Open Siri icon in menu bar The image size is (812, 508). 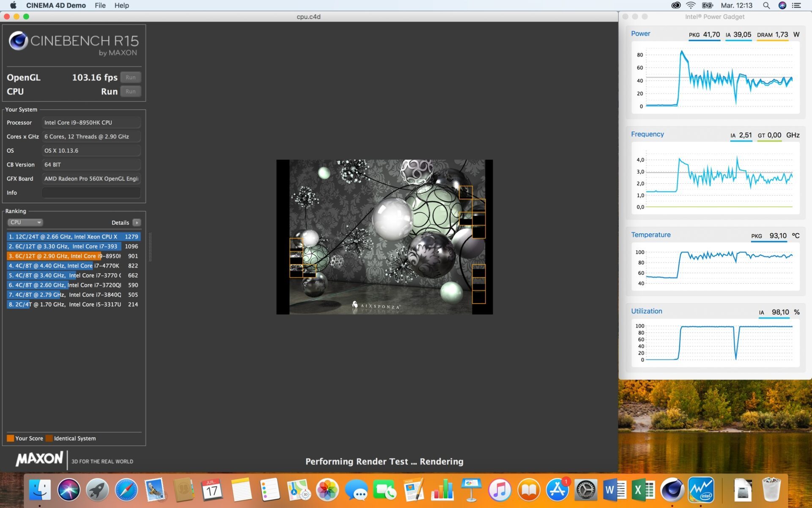[x=782, y=6]
